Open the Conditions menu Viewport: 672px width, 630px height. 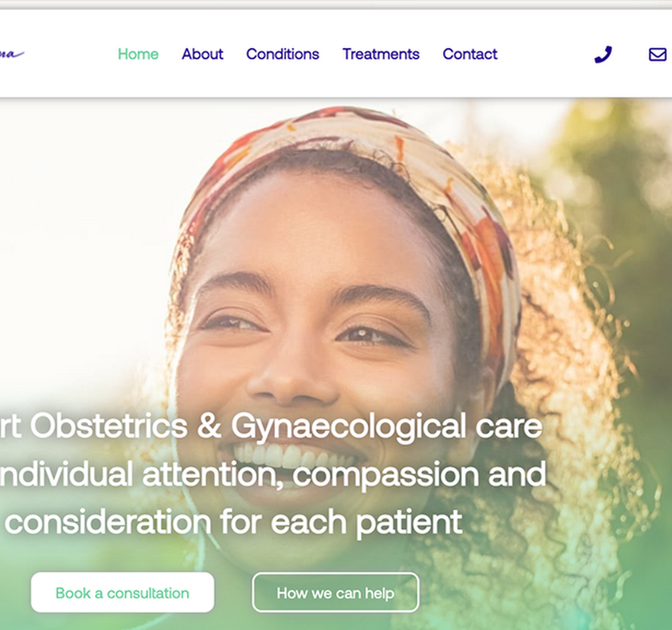282,54
